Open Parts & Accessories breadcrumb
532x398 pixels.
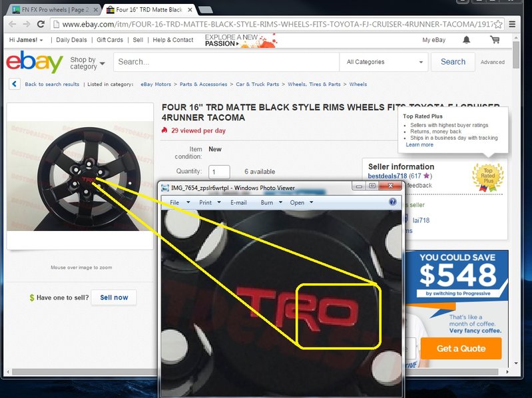203,85
